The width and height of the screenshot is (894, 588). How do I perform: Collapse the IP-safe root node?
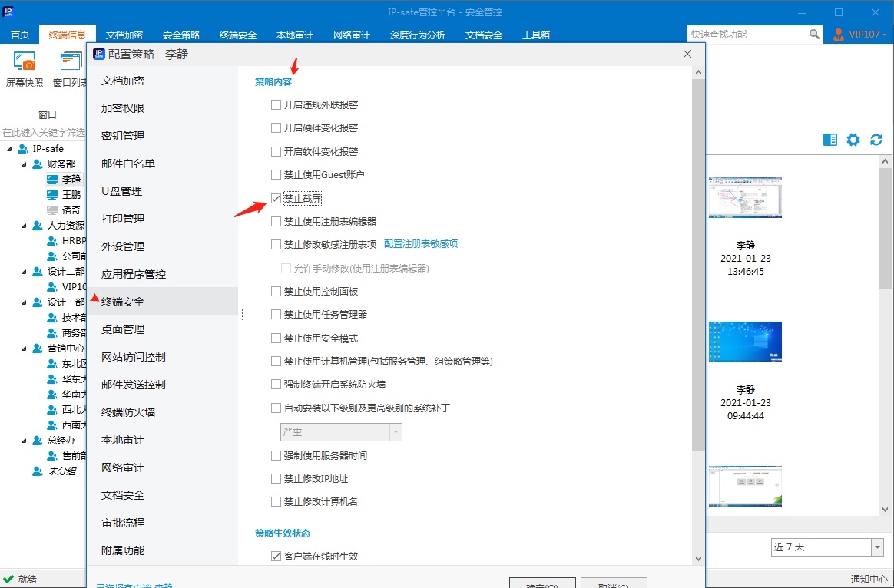(x=9, y=149)
